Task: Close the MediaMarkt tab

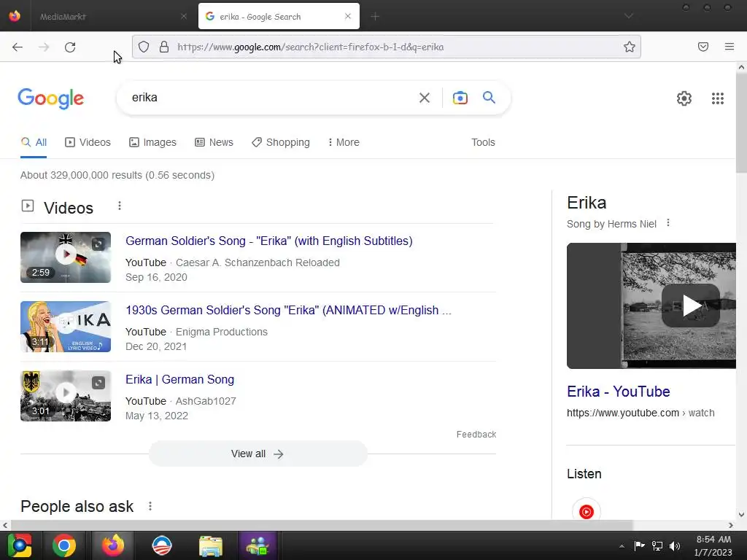Action: click(x=184, y=16)
